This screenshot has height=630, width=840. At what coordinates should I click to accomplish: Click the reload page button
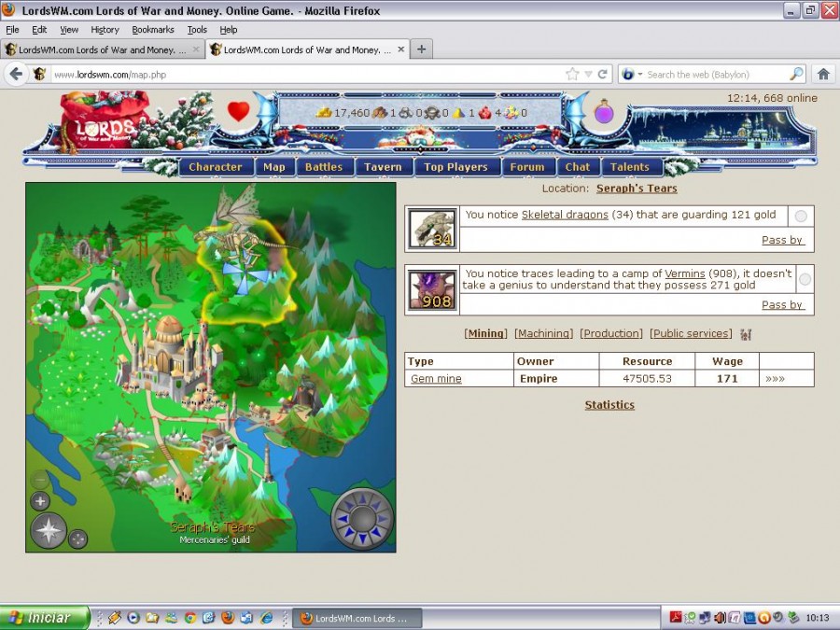coord(603,75)
